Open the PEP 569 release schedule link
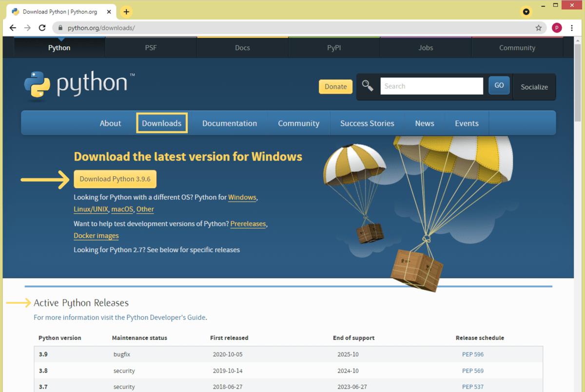585x392 pixels. coord(473,371)
